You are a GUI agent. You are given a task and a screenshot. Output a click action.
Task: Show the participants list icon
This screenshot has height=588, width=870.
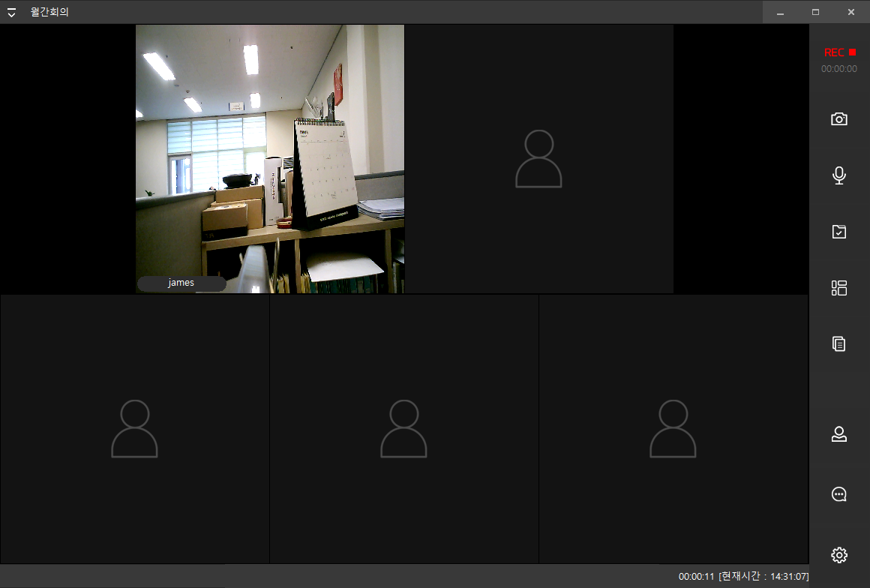839,433
